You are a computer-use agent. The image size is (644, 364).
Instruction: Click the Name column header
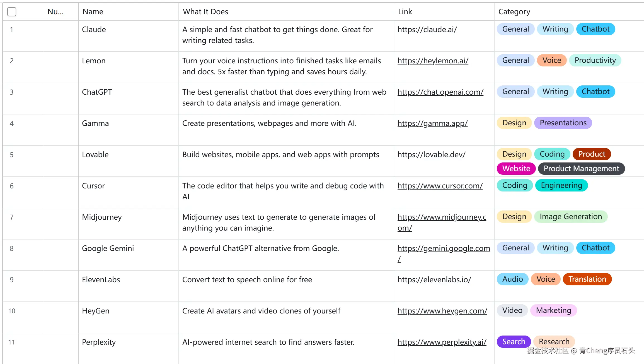[x=93, y=12]
